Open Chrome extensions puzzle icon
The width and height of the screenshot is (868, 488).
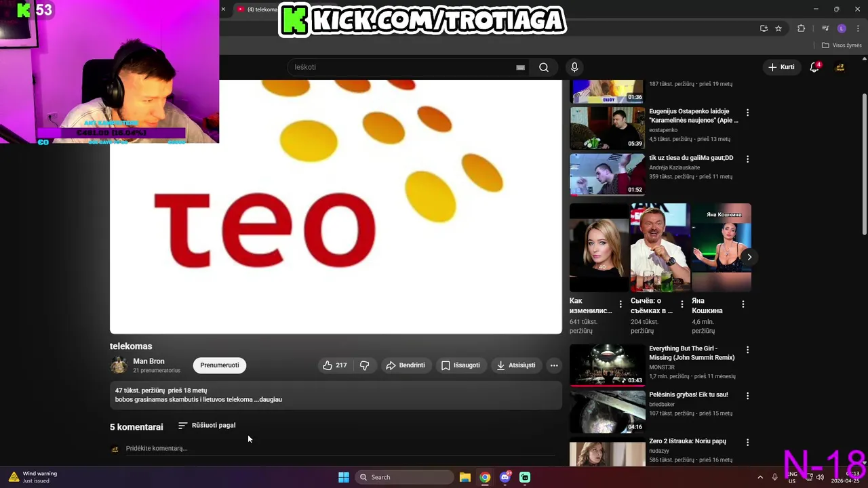[x=802, y=28]
